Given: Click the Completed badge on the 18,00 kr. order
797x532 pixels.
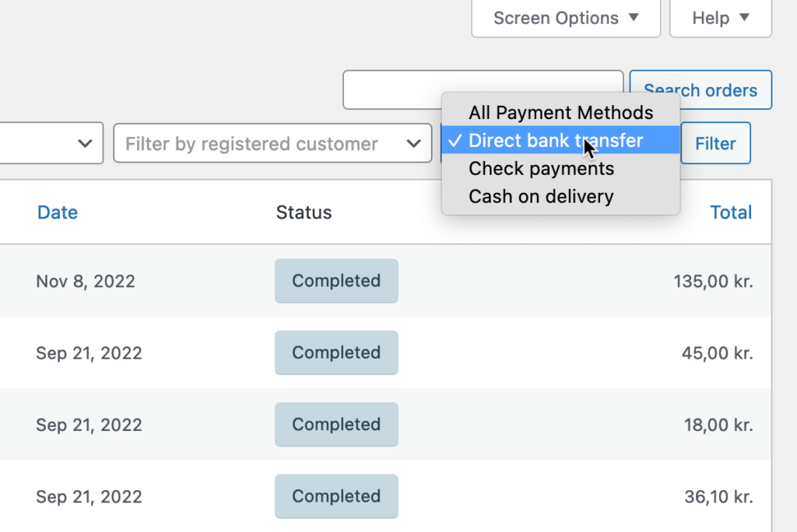Looking at the screenshot, I should 335,425.
